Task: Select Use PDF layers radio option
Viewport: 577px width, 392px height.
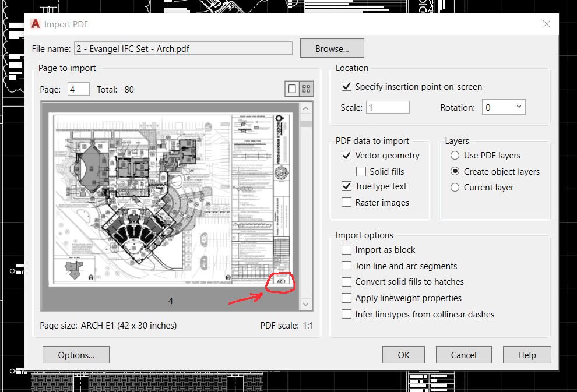Action: (x=455, y=155)
